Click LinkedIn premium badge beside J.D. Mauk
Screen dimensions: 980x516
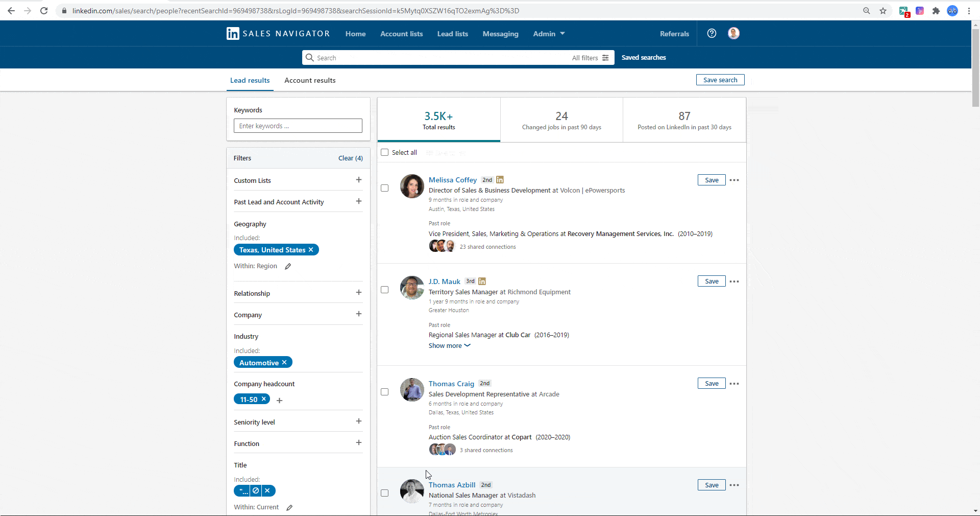pos(482,282)
